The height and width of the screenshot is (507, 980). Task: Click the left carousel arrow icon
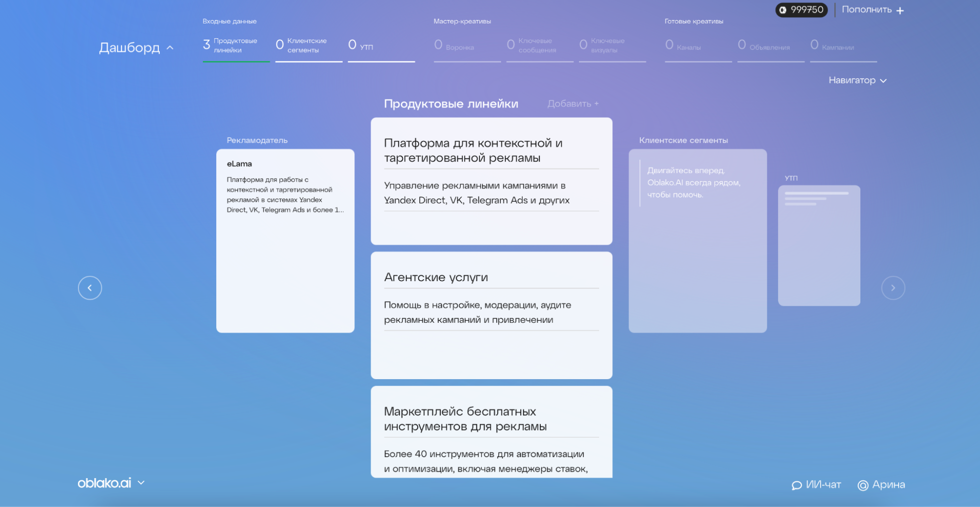point(90,288)
